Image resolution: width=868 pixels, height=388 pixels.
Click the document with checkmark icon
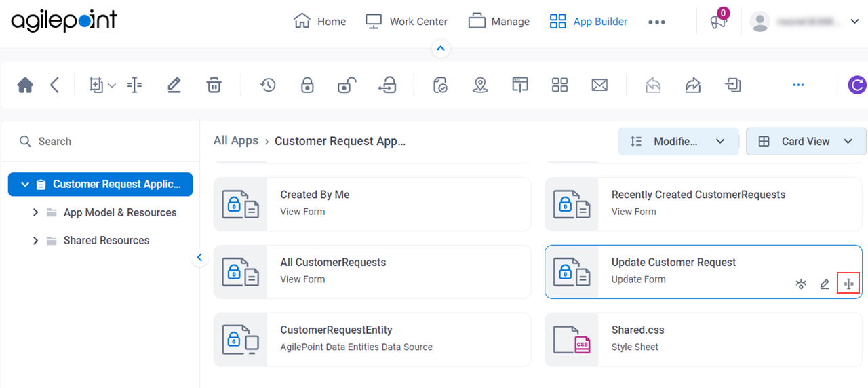pyautogui.click(x=441, y=85)
